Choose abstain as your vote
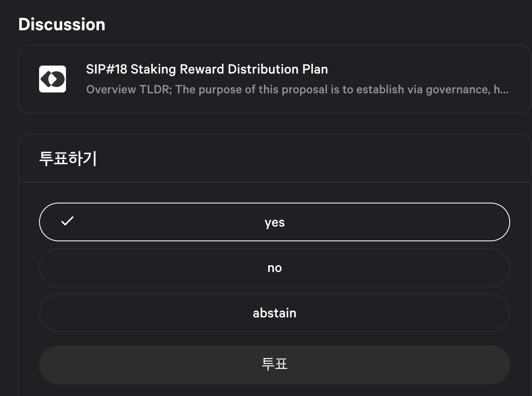Screen dimensions: 532x396 (274, 313)
